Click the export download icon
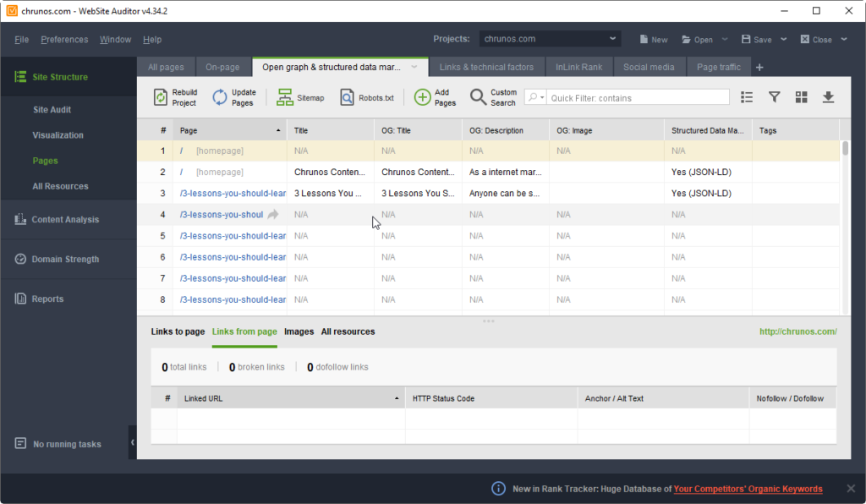This screenshot has height=504, width=866. (829, 97)
